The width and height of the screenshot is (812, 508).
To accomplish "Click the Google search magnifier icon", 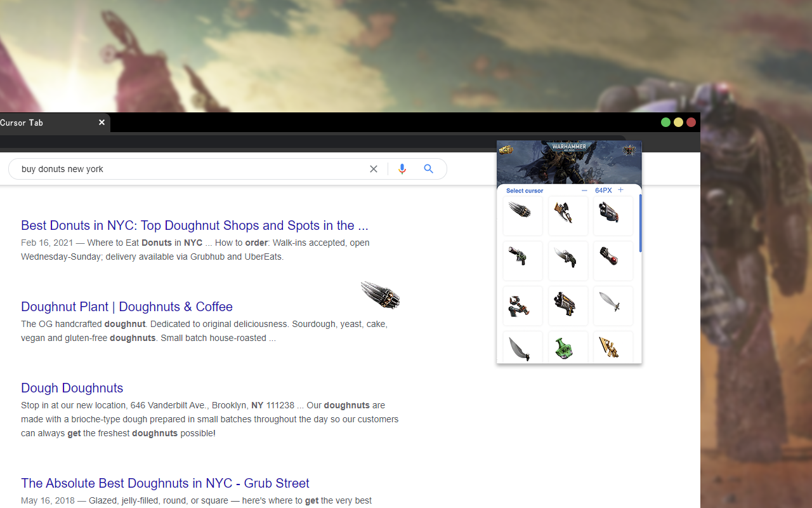I will point(428,169).
